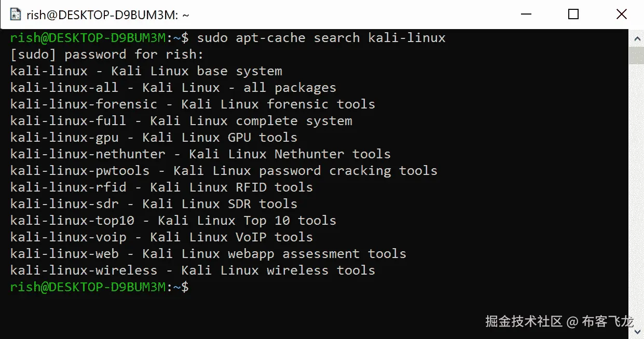
Task: Click the scrollbar up arrow
Action: [x=636, y=38]
